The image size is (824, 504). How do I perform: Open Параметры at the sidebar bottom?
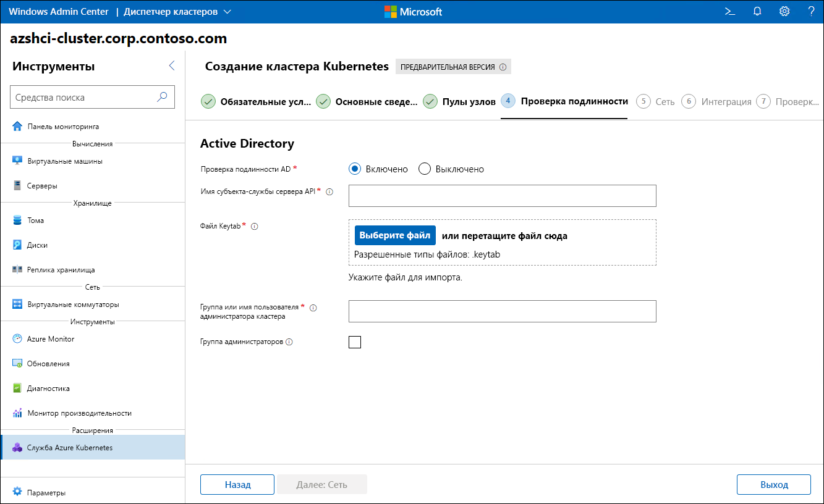[x=93, y=493]
